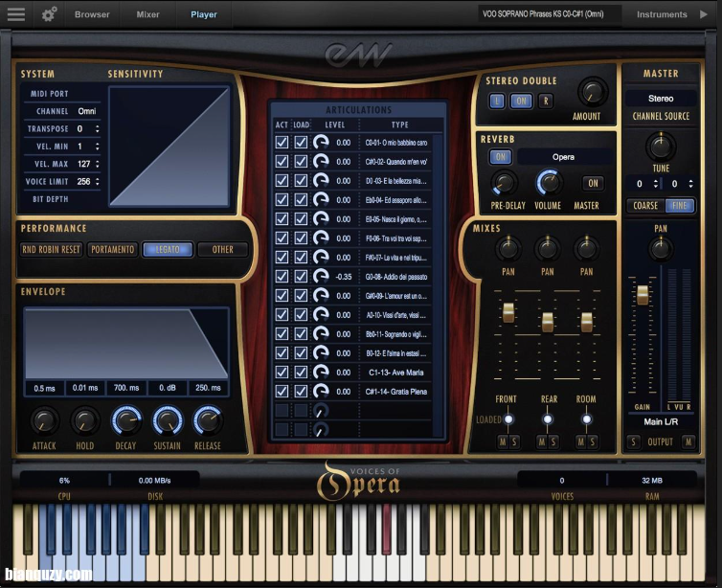Toggle Reverb Master ON button
The height and width of the screenshot is (588, 722).
click(x=593, y=183)
